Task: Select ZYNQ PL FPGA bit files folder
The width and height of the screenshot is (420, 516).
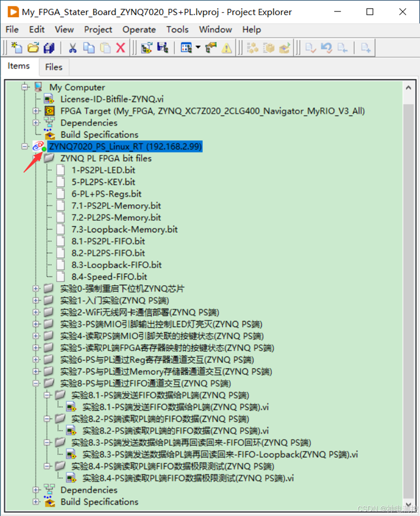Action: [x=106, y=158]
